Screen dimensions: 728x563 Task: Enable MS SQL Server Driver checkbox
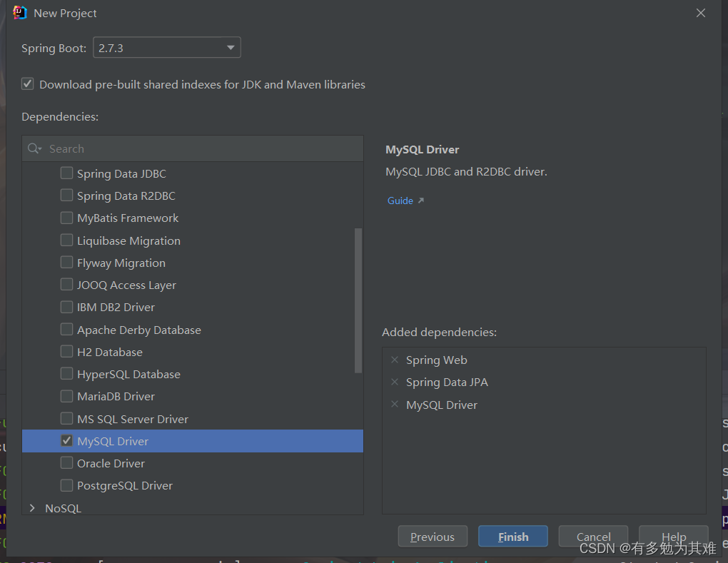point(66,419)
